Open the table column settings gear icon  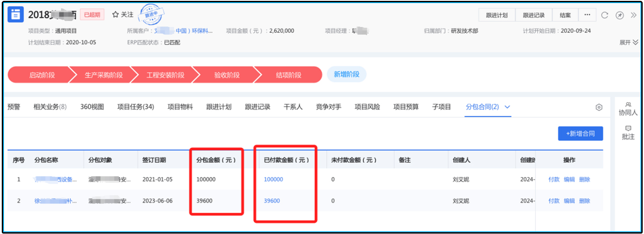599,107
